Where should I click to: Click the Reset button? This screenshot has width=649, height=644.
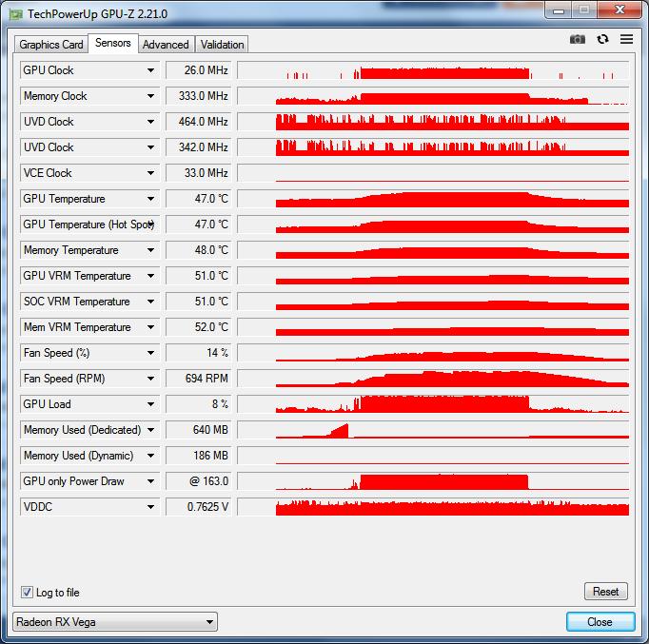click(x=605, y=592)
